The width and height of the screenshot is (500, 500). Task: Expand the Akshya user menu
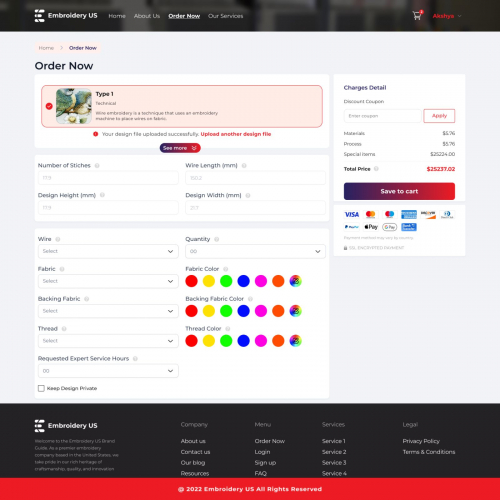click(x=447, y=16)
